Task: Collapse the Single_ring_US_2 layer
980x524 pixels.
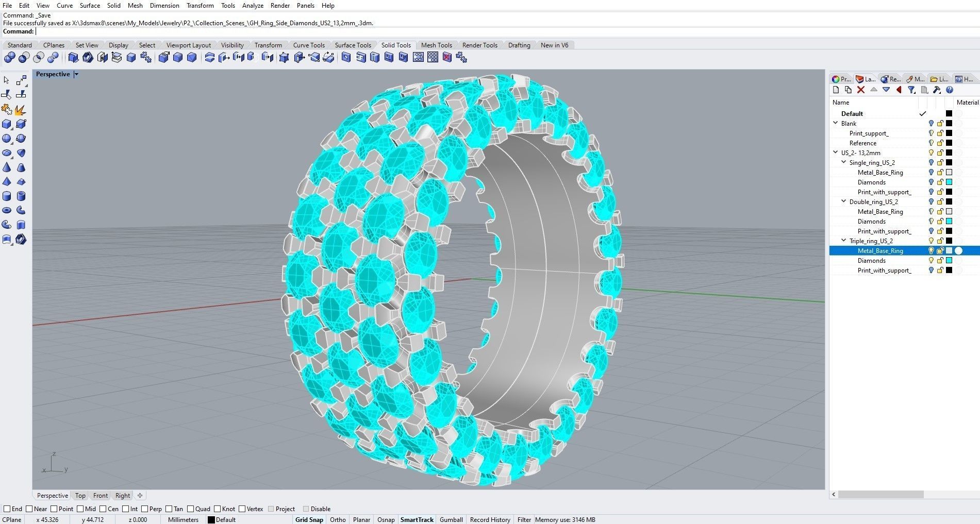Action: pyautogui.click(x=844, y=162)
